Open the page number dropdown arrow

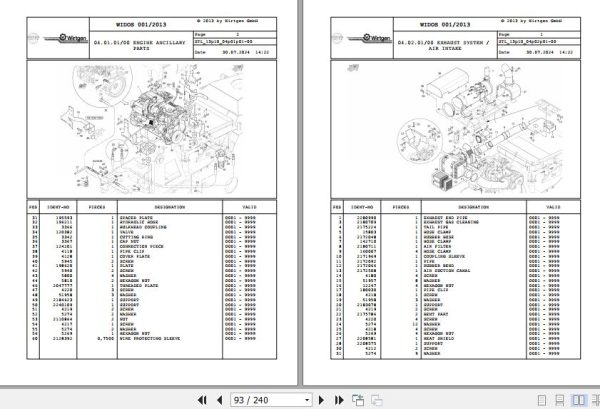pyautogui.click(x=307, y=400)
